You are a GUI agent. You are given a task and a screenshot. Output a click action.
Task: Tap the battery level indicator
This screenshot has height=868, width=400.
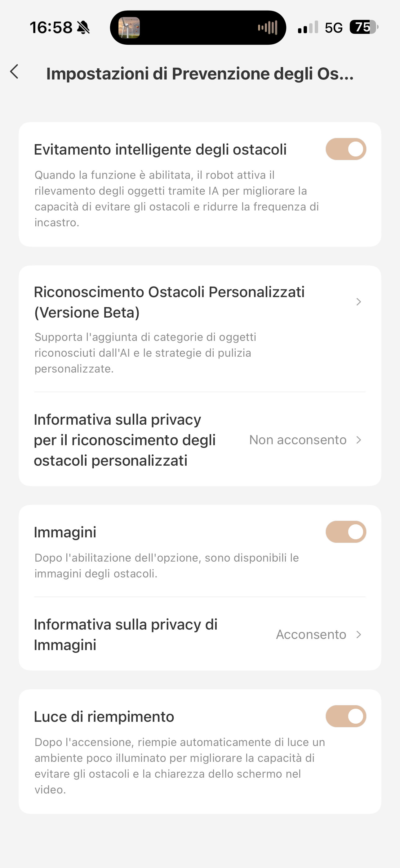364,27
